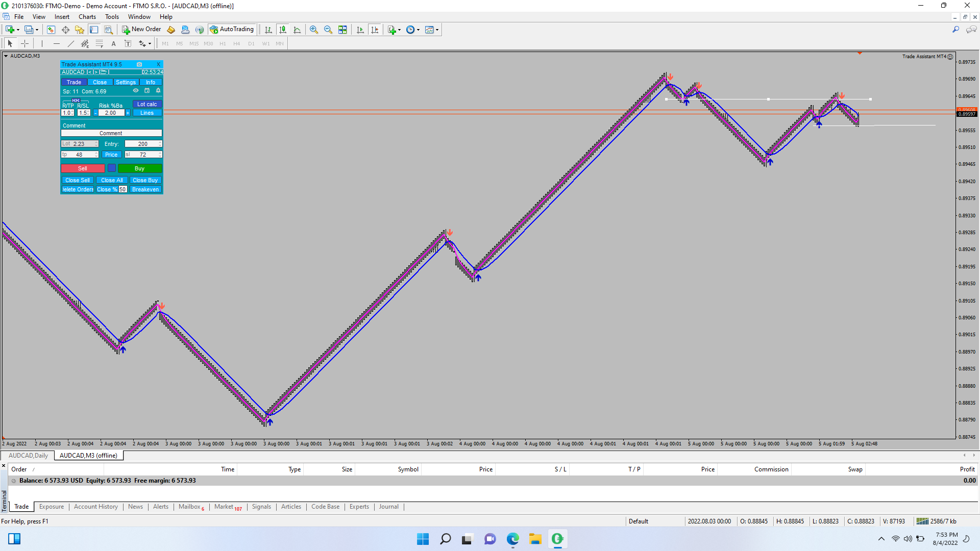Toggle the RR mode switch
The width and height of the screenshot is (980, 551).
coord(76,101)
